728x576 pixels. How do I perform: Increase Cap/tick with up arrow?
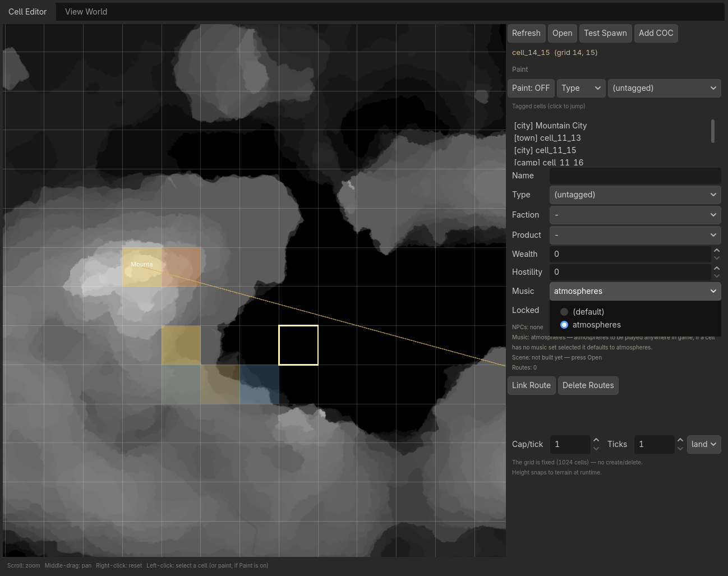pos(596,440)
